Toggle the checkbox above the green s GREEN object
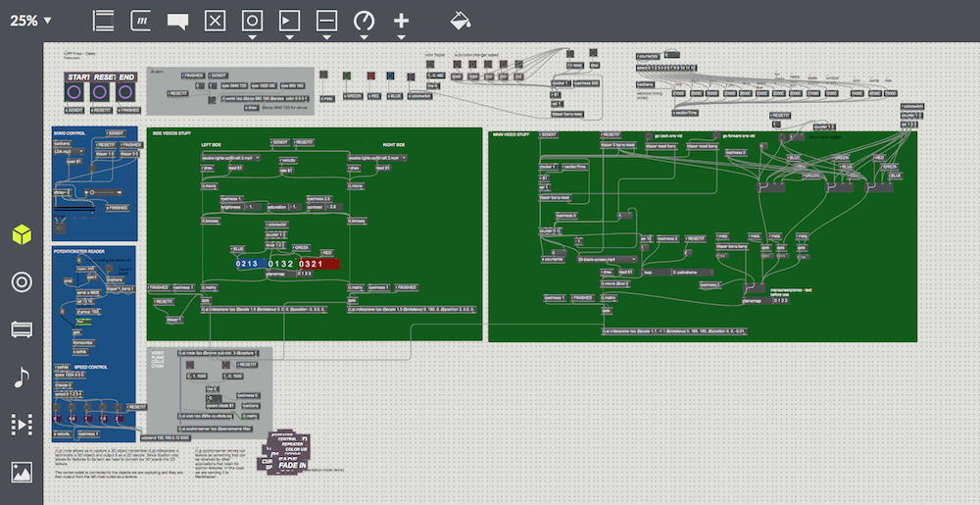 click(x=349, y=76)
